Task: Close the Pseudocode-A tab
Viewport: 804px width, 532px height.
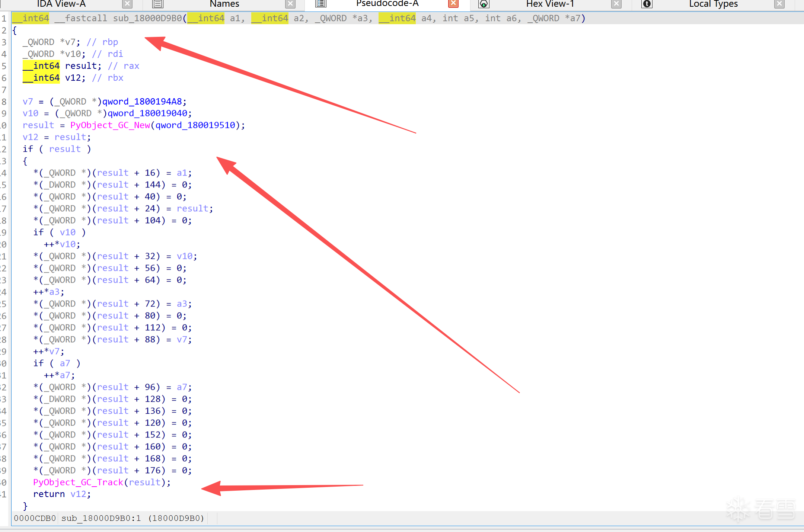Action: point(453,4)
